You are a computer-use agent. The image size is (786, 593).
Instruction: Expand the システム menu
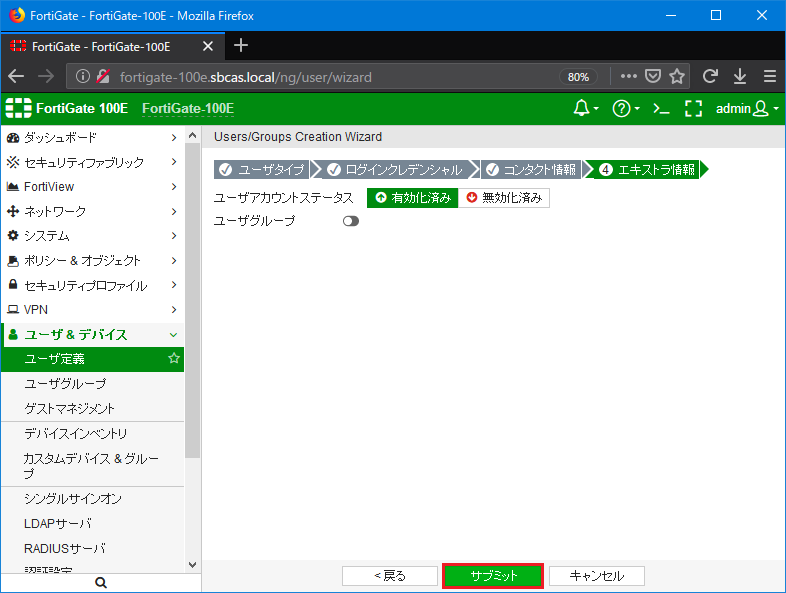pos(92,236)
